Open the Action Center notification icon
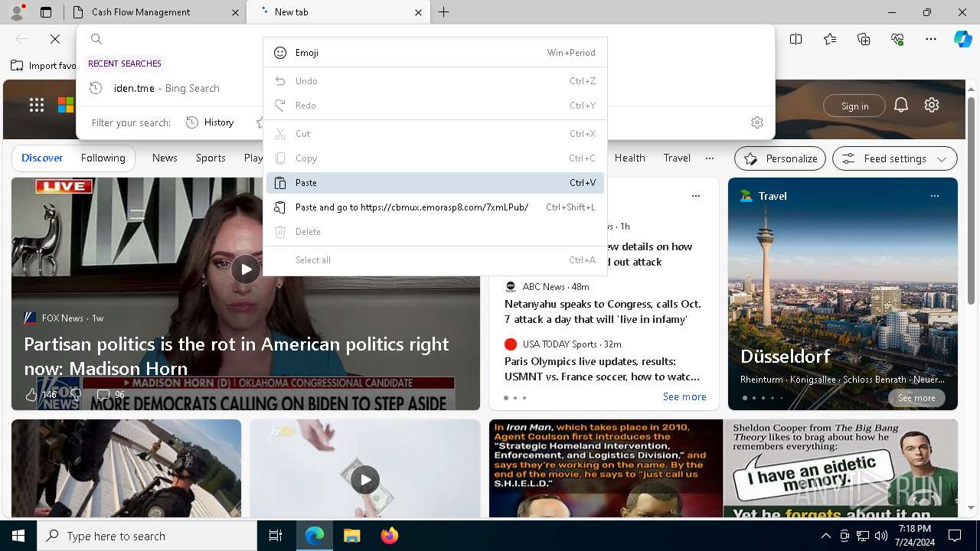This screenshot has width=980, height=551. (955, 536)
